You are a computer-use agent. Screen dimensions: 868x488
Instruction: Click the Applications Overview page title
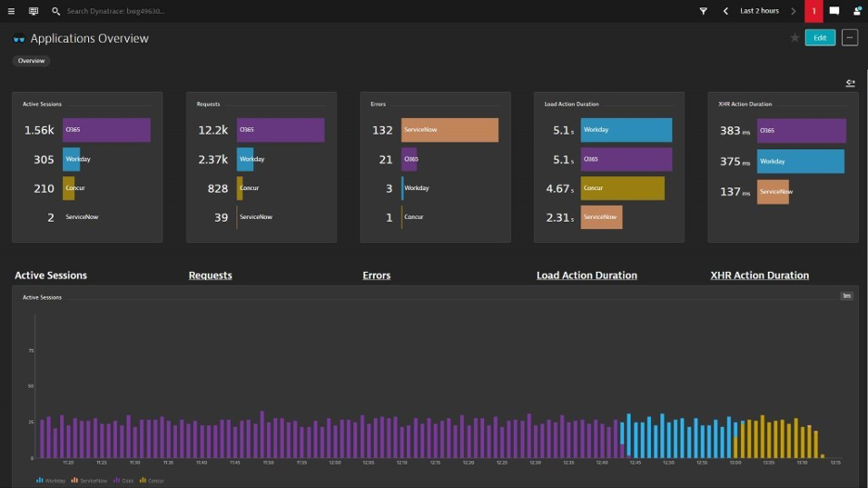[89, 38]
